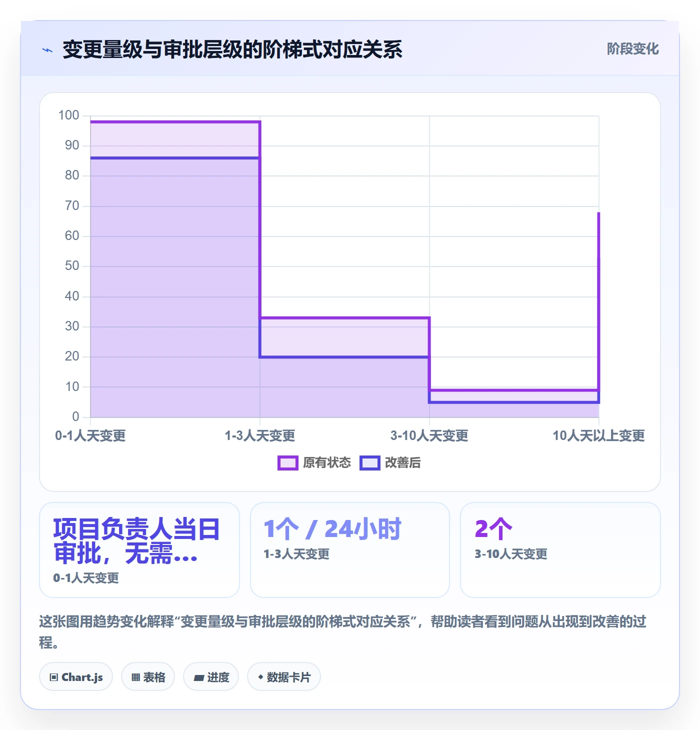Viewport: 700px width, 730px height.
Task: Click the 1-3人天变更 caption under 1个 / 24小时
Action: [x=296, y=554]
